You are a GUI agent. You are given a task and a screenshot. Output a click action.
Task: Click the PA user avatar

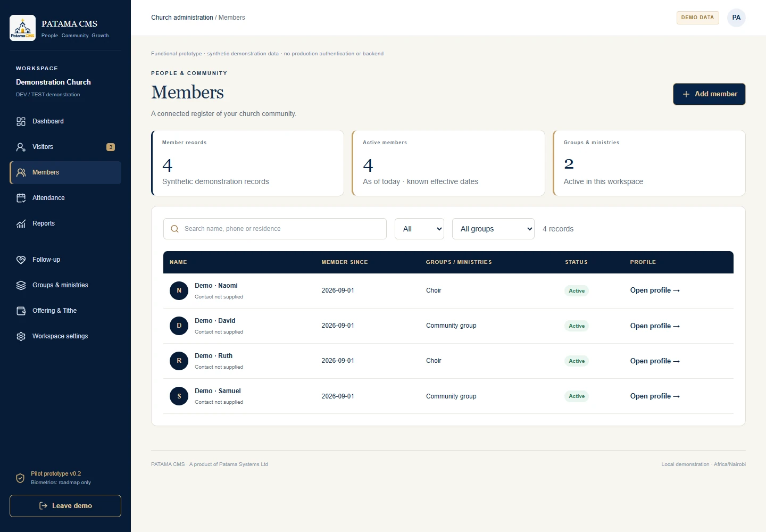click(736, 18)
